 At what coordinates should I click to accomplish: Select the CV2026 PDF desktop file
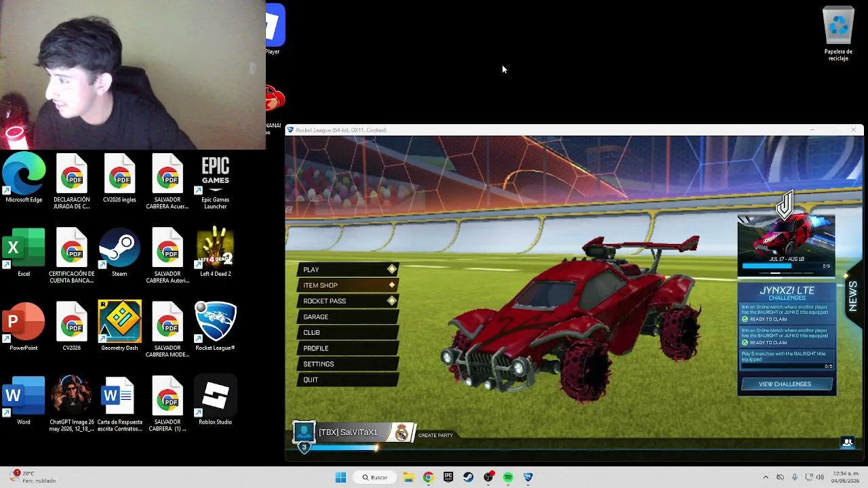(72, 327)
